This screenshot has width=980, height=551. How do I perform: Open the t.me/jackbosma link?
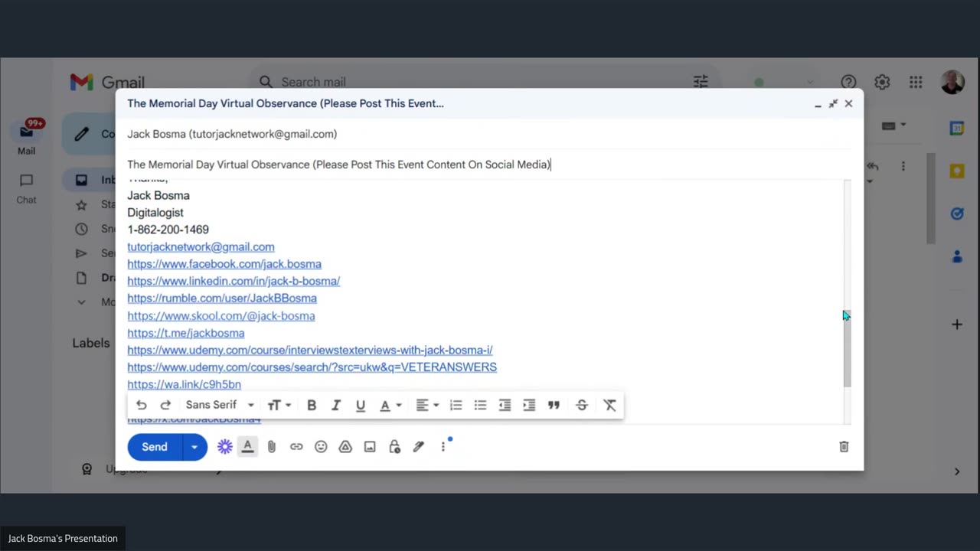click(x=186, y=333)
